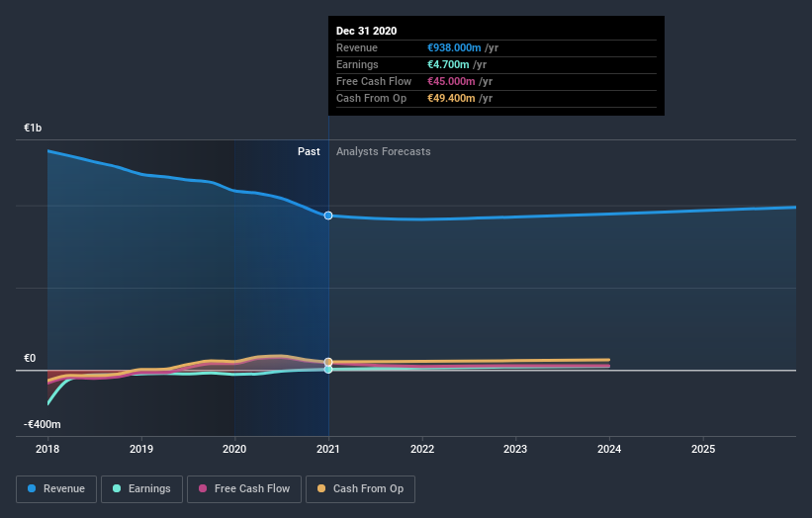
Task: Click the Earnings row label in tooltip
Action: point(357,64)
